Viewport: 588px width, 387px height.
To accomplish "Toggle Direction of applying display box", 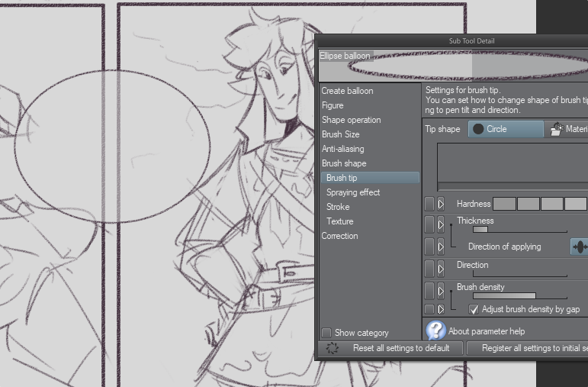I will (x=429, y=247).
